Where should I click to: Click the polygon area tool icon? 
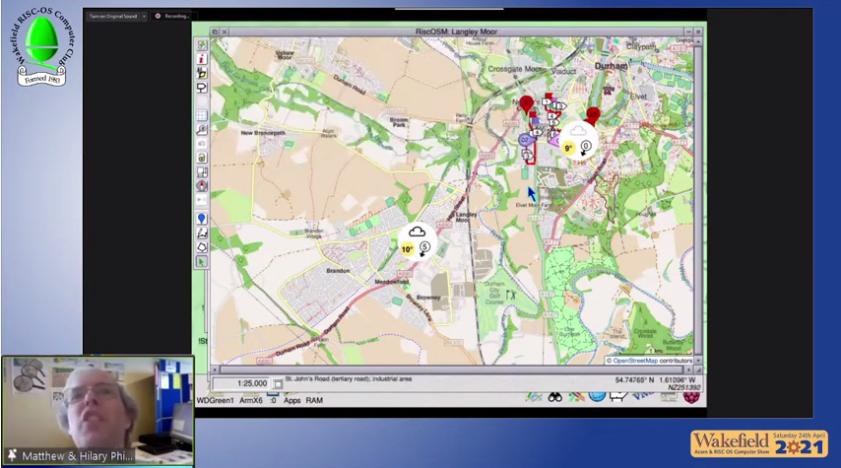click(x=202, y=246)
